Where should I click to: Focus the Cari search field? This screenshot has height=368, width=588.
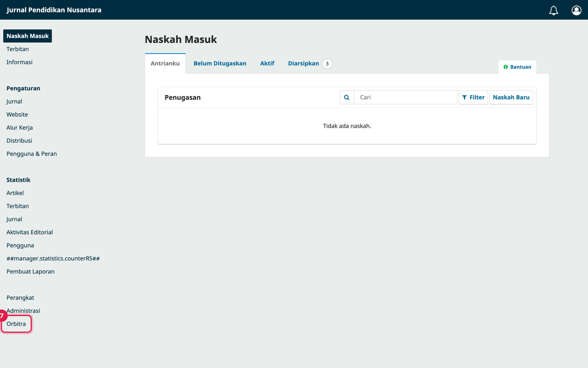tap(405, 98)
